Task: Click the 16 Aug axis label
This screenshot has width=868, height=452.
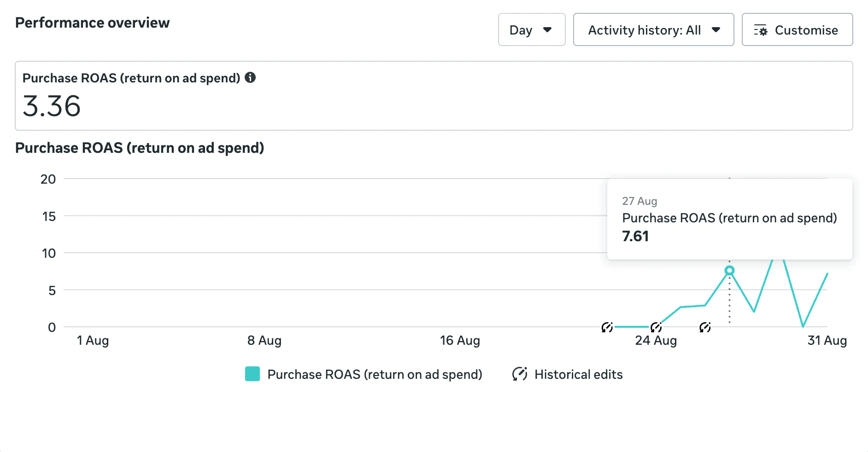Action: click(460, 341)
